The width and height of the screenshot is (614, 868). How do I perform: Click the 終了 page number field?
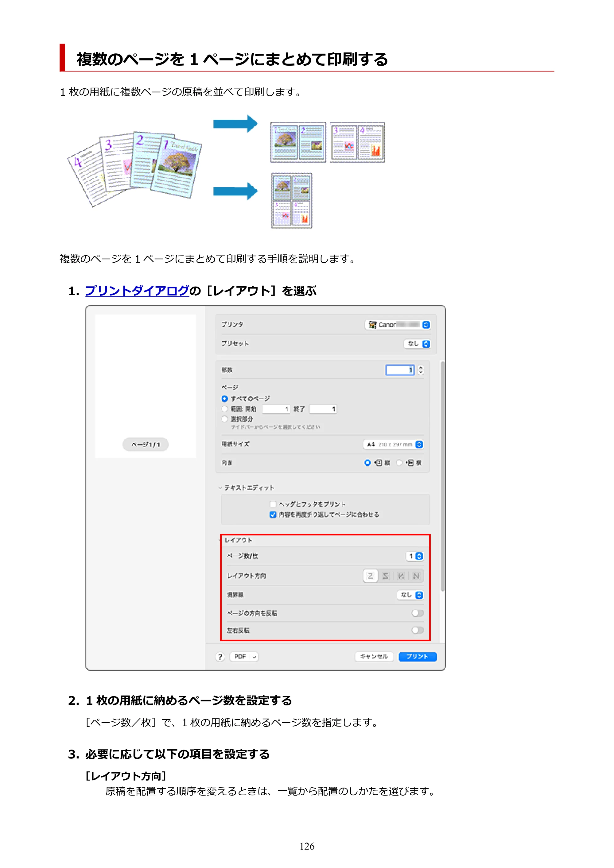pyautogui.click(x=323, y=409)
